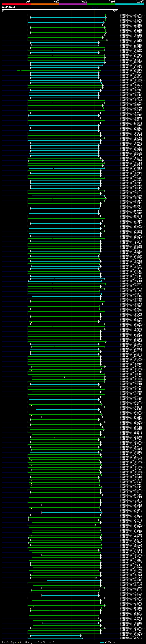
Task: Click the cyan ~100% identity legend segment
Action: point(130,4)
